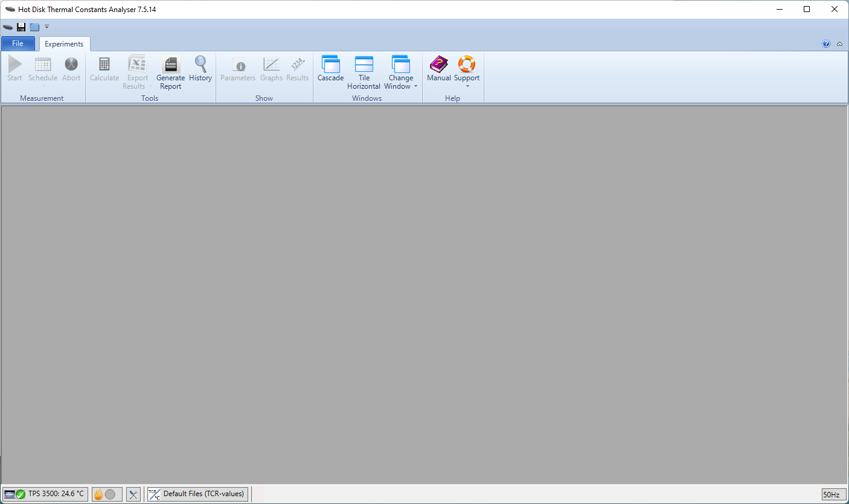Click the TPS 3500: 24.6 °C status
Screen dimensions: 849x504
(x=45, y=494)
